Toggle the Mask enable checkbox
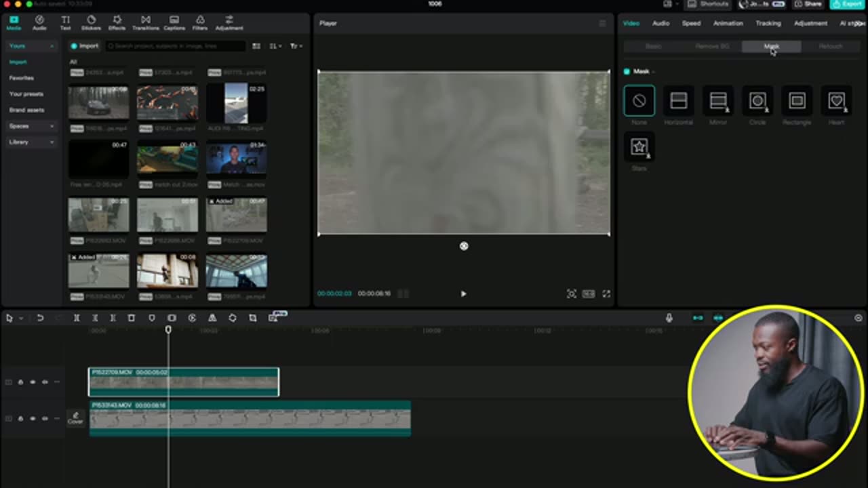The width and height of the screenshot is (868, 488). pyautogui.click(x=627, y=71)
